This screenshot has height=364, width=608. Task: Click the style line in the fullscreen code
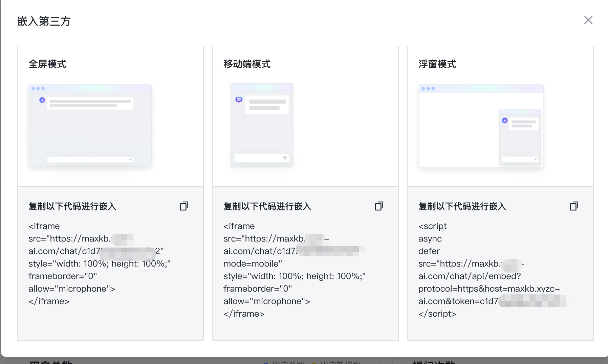tap(100, 264)
